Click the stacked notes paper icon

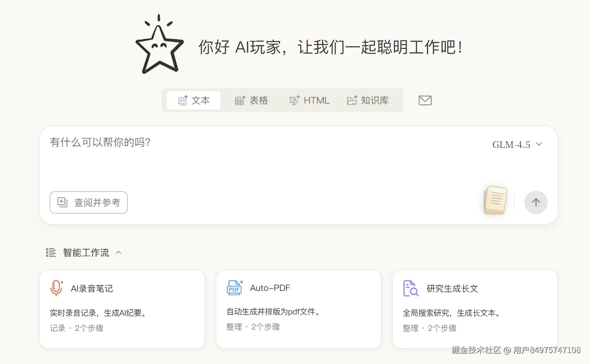(x=496, y=201)
